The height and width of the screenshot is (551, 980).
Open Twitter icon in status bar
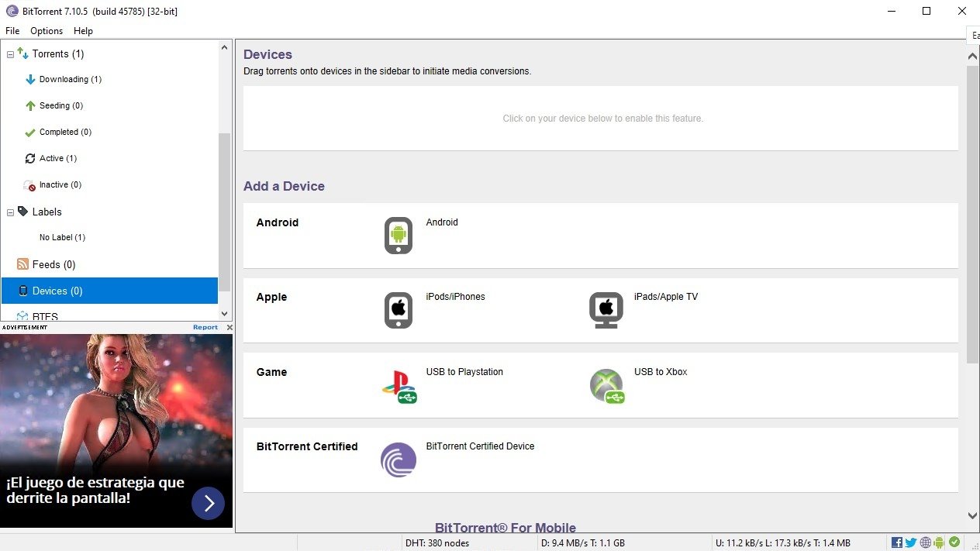point(910,542)
